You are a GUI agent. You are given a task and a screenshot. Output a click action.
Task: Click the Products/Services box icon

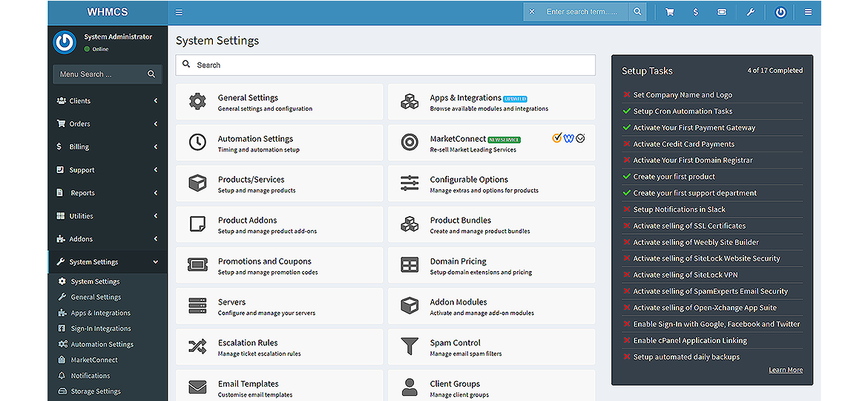click(x=197, y=183)
